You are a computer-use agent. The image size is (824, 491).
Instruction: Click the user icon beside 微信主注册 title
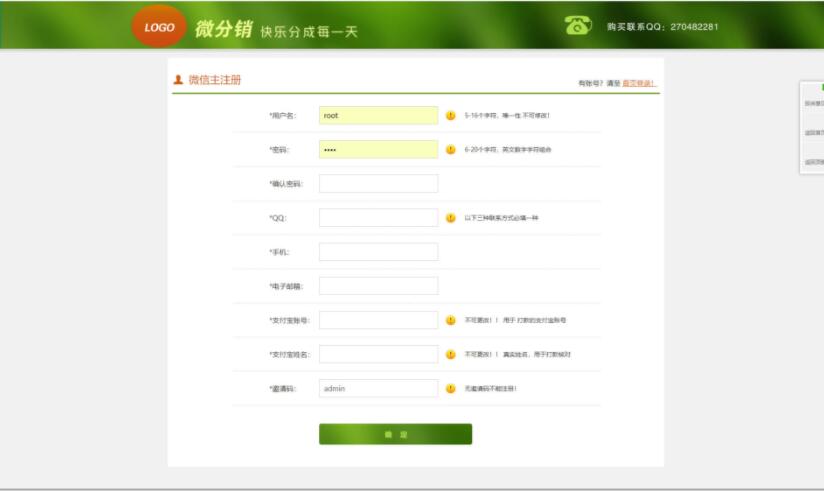pyautogui.click(x=178, y=80)
